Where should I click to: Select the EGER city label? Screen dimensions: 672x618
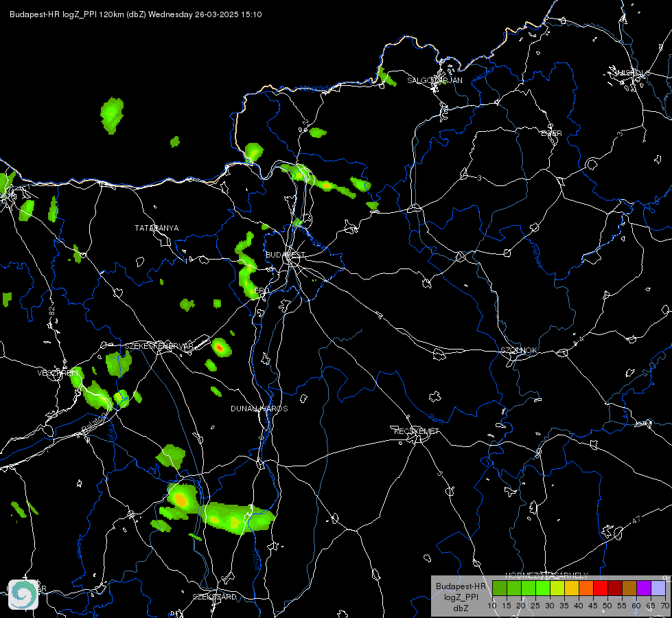[x=552, y=133]
